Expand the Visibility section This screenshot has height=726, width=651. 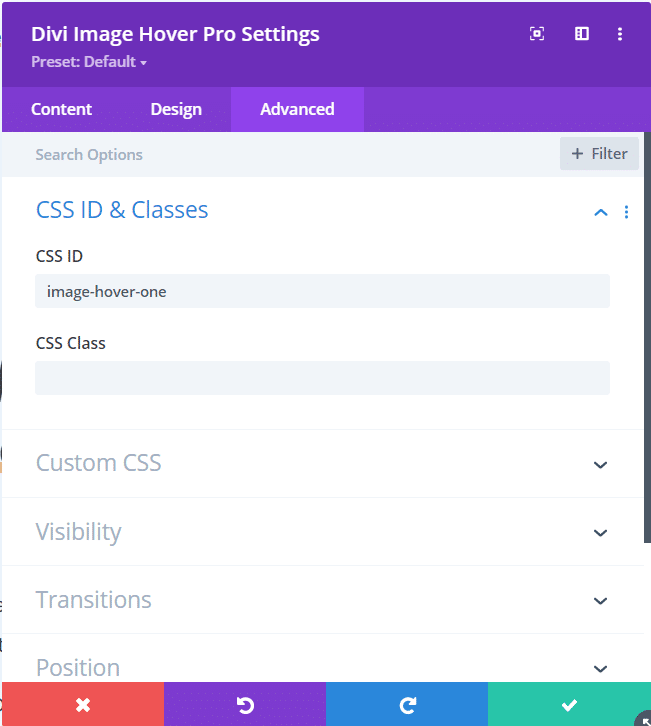point(601,533)
